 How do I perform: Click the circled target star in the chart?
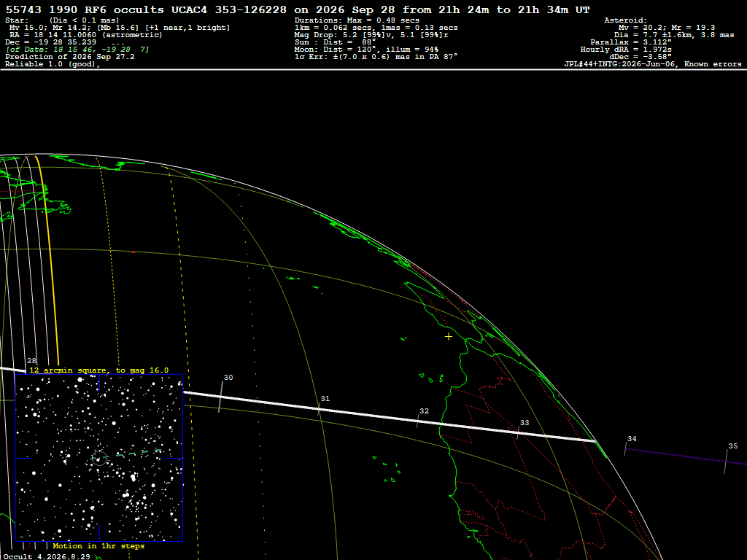(98, 459)
